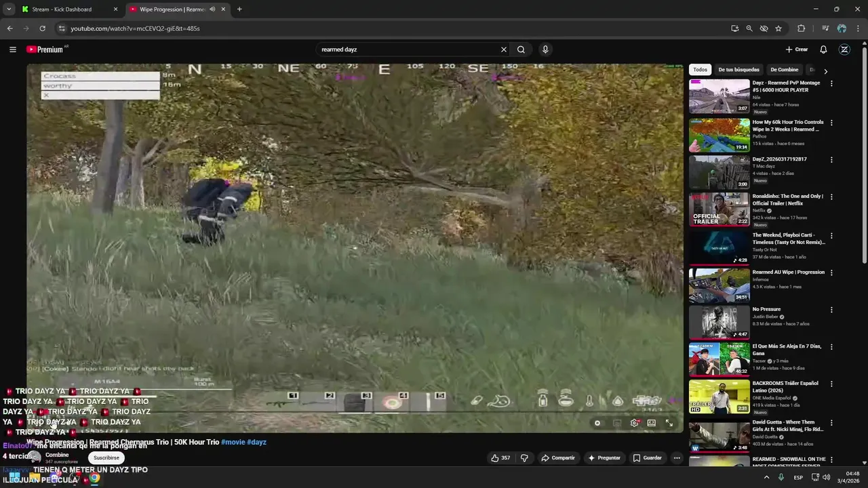Open DayZ_20260317192817 video title
This screenshot has width=868, height=488.
click(x=779, y=159)
